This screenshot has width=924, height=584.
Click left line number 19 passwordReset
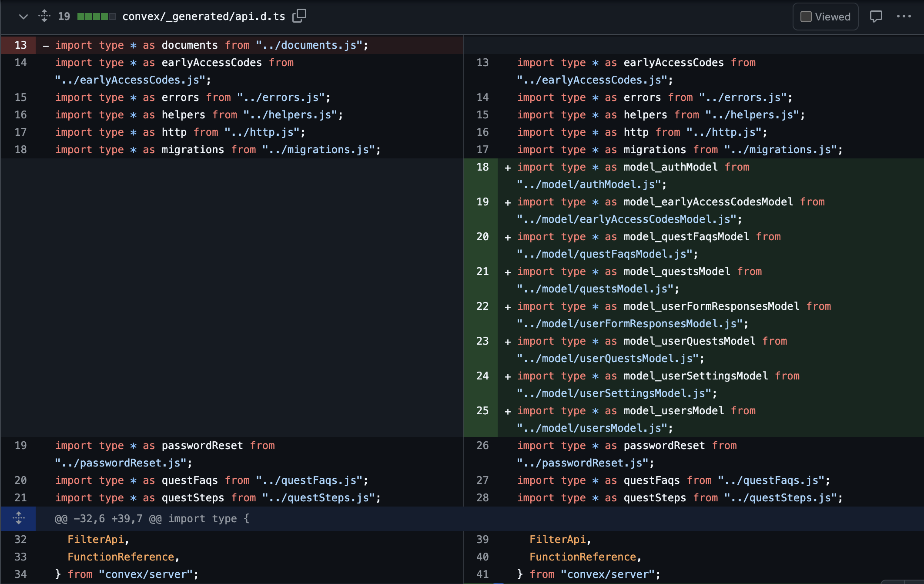(x=20, y=446)
